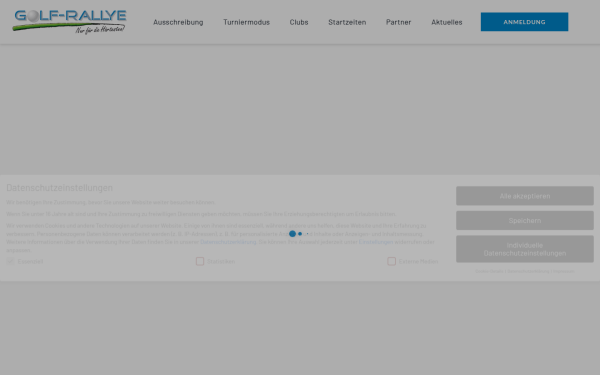The width and height of the screenshot is (600, 375).
Task: Navigate to the Partner page
Action: (x=398, y=22)
